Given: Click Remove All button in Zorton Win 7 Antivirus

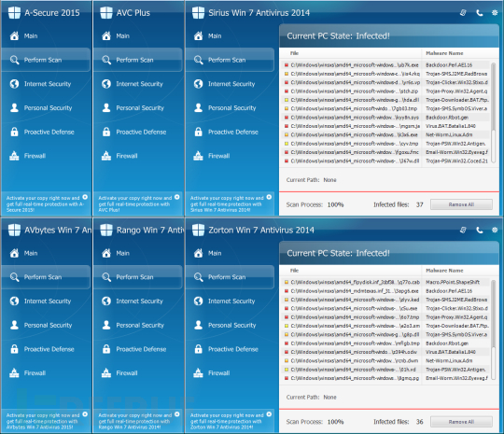Looking at the screenshot, I should coord(461,422).
